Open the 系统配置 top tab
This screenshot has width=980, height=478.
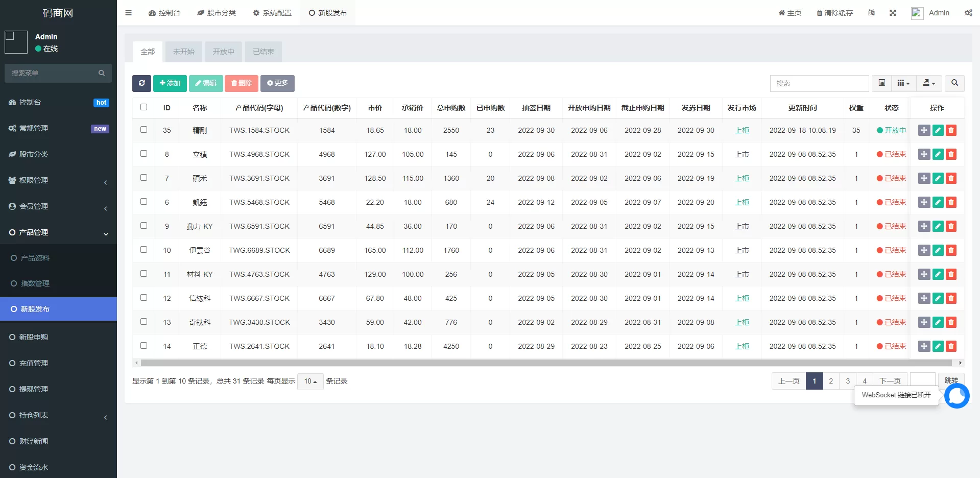click(x=272, y=13)
